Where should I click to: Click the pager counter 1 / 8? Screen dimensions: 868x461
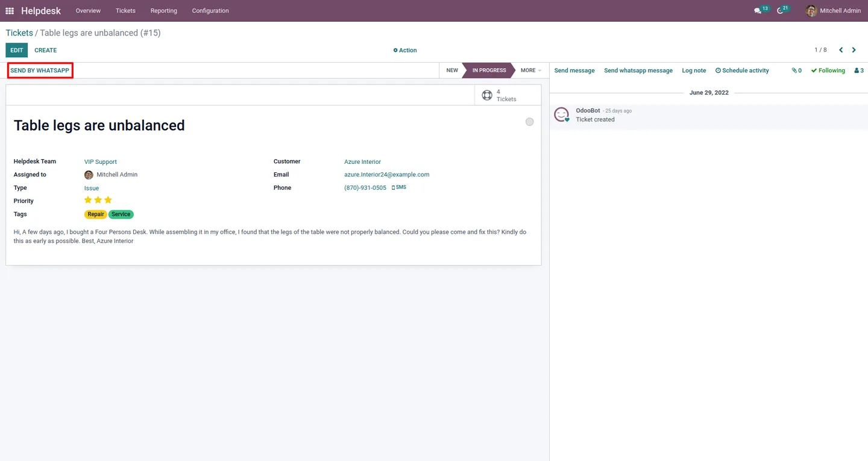point(820,50)
